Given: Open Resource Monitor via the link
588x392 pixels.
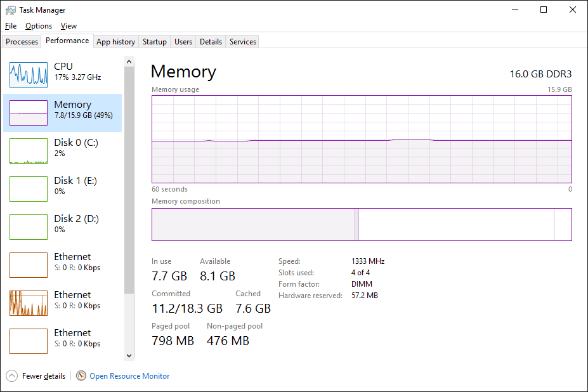Looking at the screenshot, I should [x=129, y=376].
